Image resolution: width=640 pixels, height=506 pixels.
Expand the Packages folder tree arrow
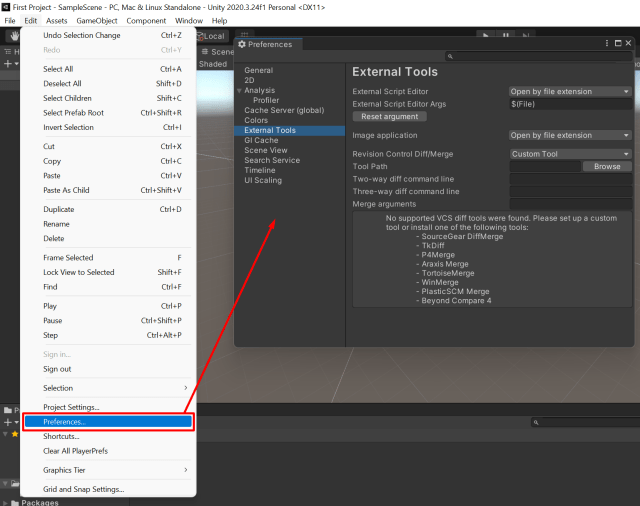coord(5,503)
